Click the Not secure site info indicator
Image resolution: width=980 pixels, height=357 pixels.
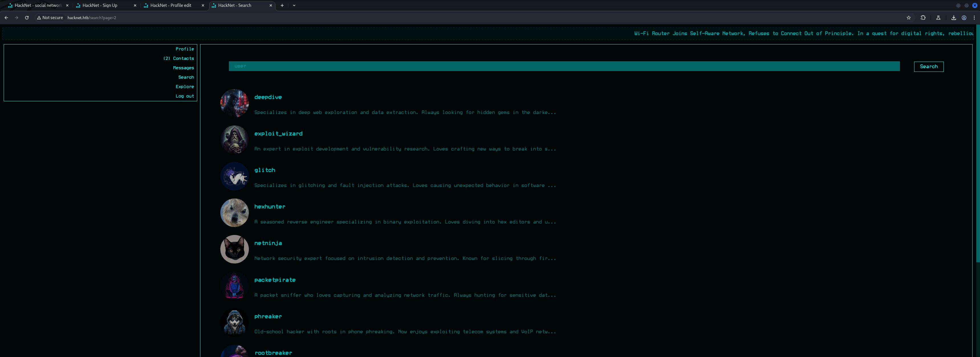click(50, 17)
